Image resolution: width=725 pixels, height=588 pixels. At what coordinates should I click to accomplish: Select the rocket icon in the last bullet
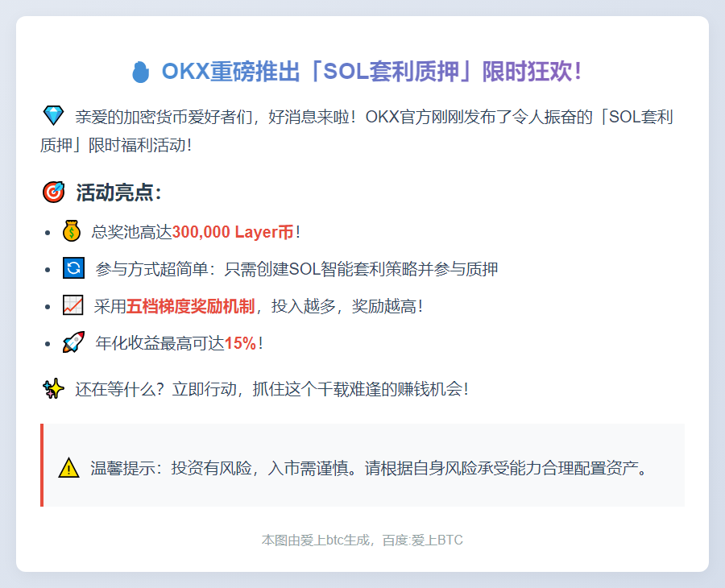pos(72,342)
